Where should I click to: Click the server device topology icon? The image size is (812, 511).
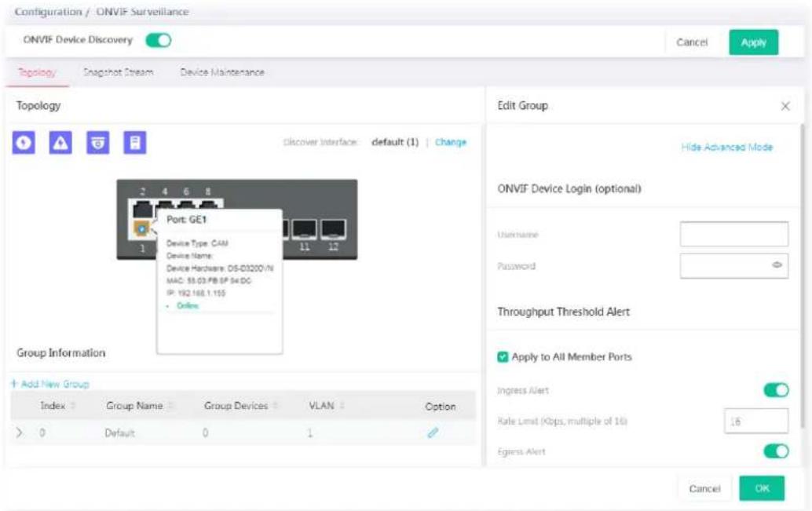pyautogui.click(x=135, y=142)
